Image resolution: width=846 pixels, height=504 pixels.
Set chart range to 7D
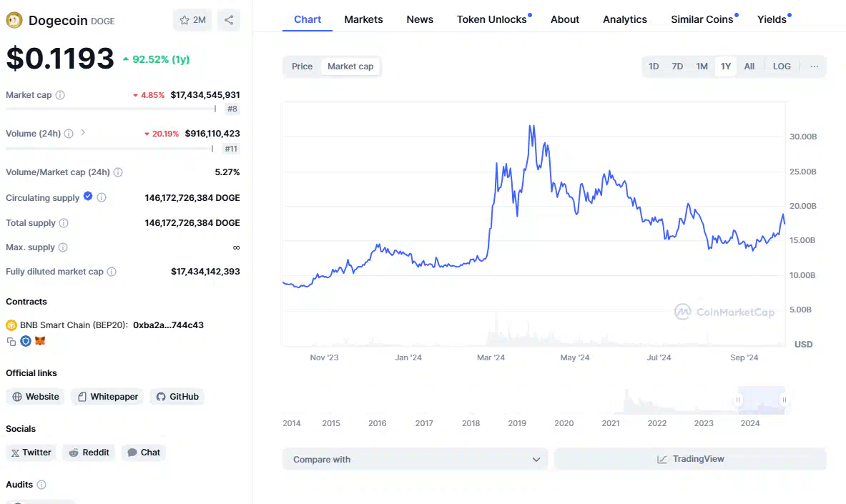pyautogui.click(x=677, y=66)
